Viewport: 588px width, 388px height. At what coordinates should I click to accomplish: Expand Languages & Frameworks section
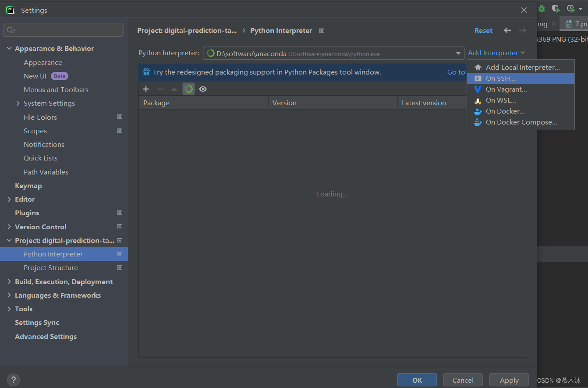click(9, 295)
